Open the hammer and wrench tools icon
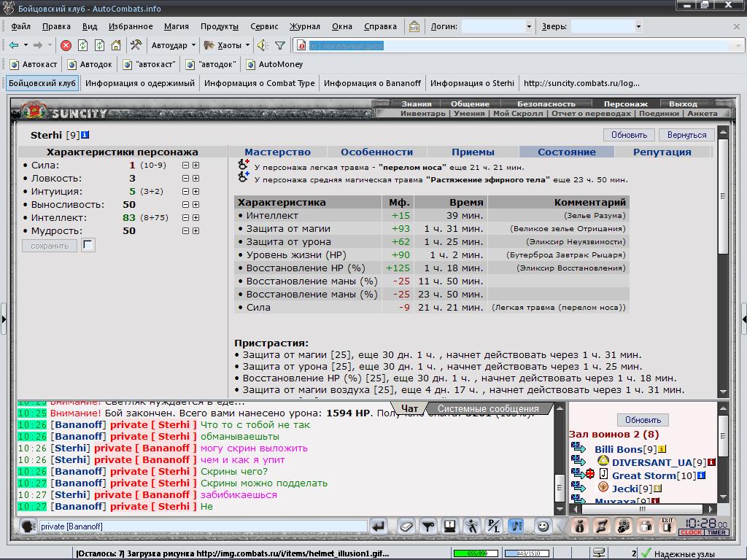Viewport: 747px width, 560px height. [x=136, y=45]
